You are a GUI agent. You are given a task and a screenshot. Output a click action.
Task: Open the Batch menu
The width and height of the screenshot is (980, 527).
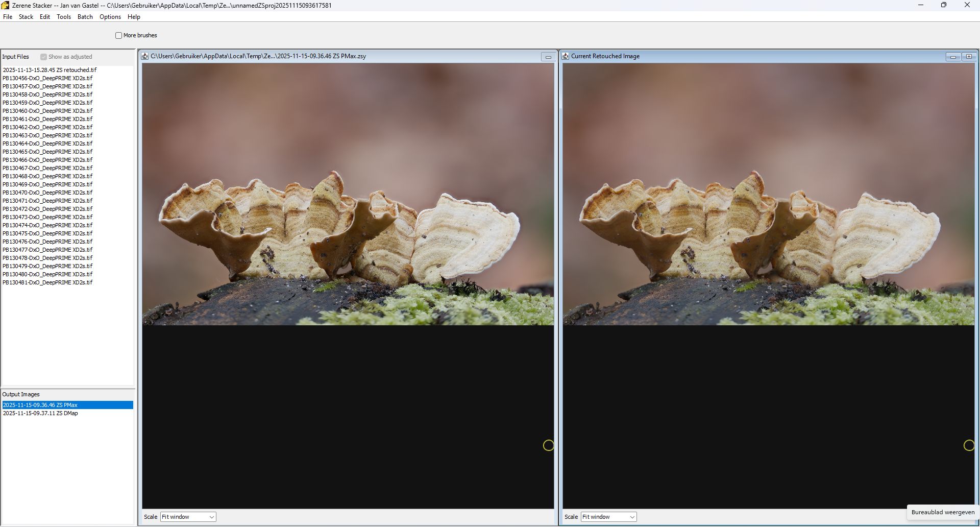(85, 17)
